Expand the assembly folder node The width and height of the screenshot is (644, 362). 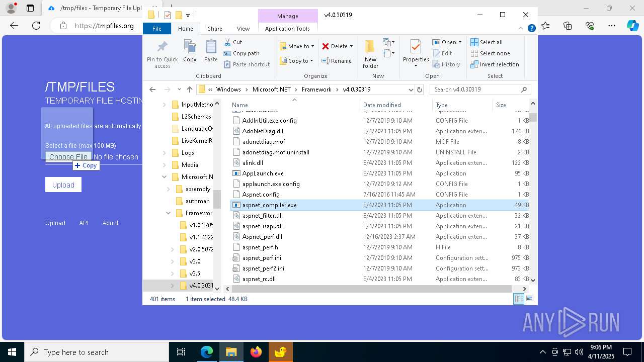tap(169, 189)
